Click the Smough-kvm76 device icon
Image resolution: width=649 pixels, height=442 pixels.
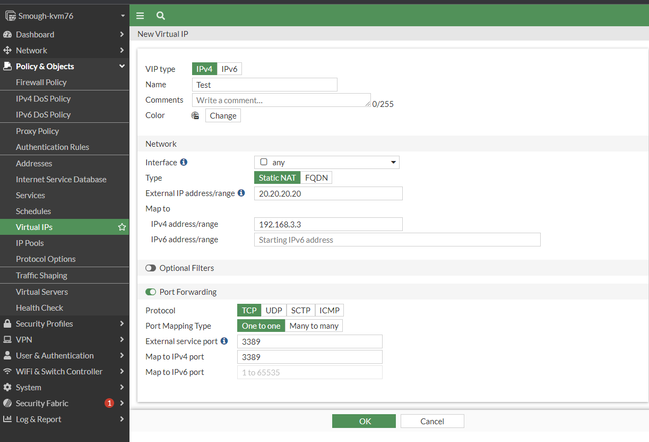tap(10, 16)
